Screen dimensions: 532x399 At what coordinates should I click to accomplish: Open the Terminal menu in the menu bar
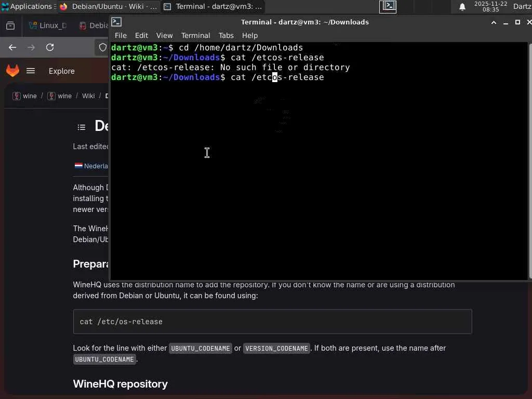pyautogui.click(x=195, y=35)
